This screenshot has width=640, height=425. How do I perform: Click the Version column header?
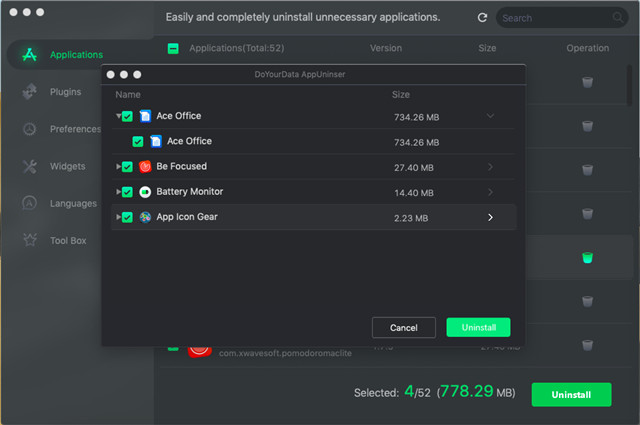coord(386,48)
